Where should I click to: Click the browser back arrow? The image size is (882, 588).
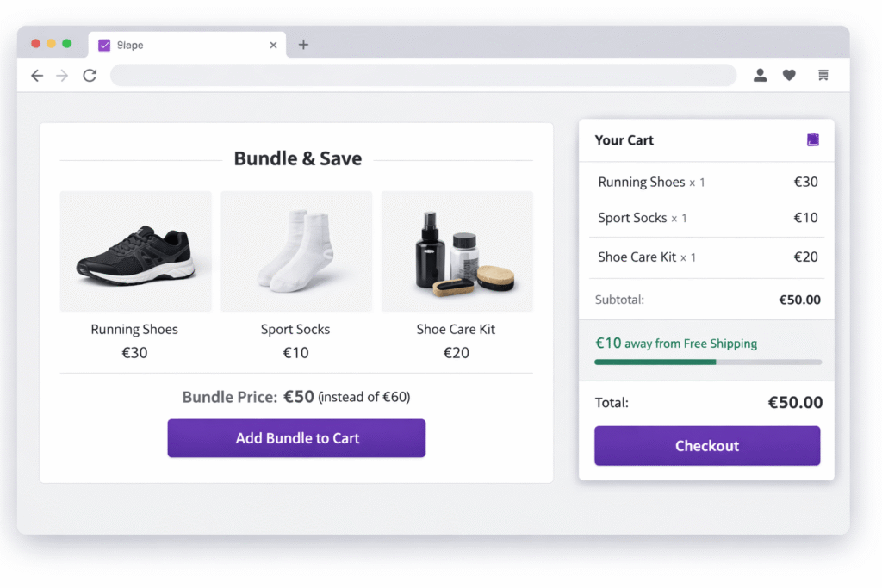pyautogui.click(x=37, y=75)
